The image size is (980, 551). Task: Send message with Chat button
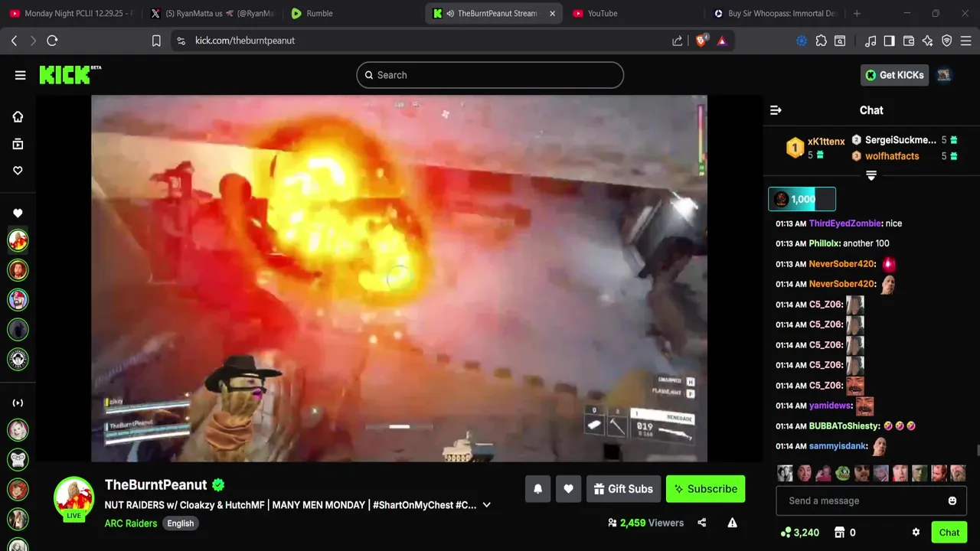[949, 533]
